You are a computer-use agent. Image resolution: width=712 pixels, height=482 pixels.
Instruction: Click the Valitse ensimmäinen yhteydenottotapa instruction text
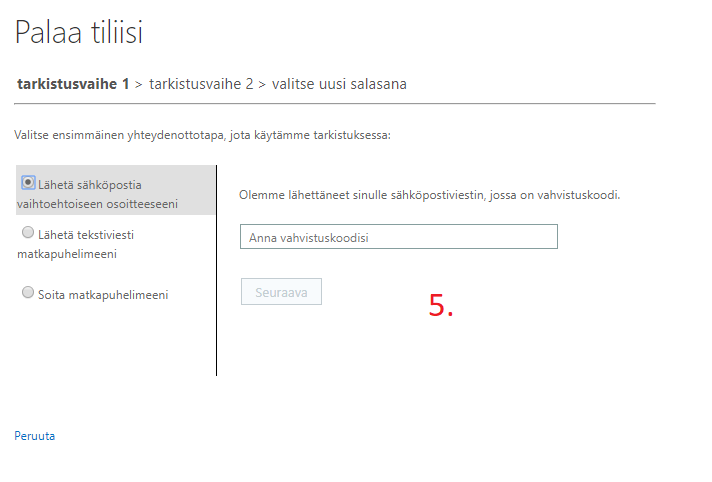point(202,134)
